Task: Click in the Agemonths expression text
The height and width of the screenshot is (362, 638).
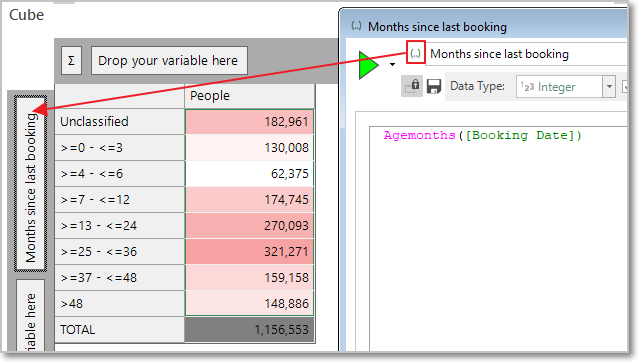Action: (x=483, y=135)
